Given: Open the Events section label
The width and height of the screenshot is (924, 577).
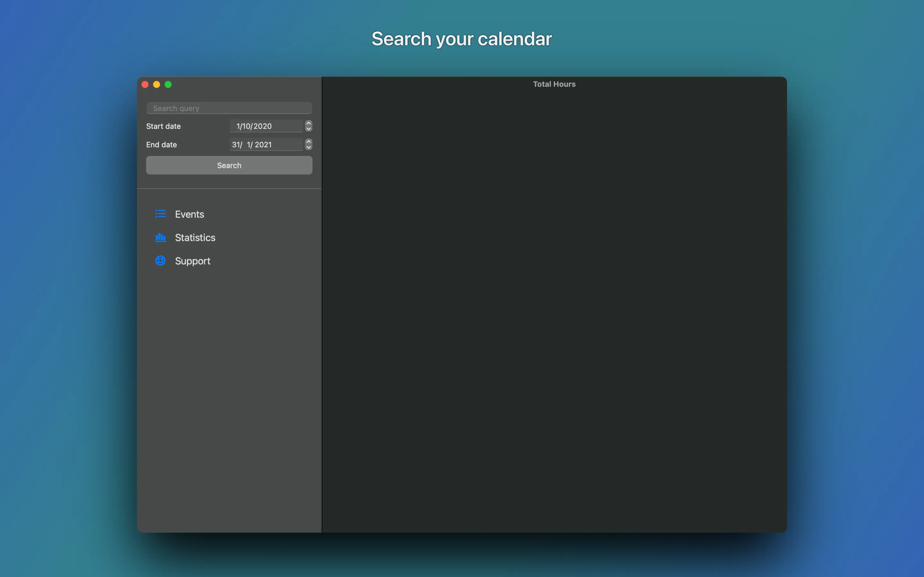Looking at the screenshot, I should (189, 214).
